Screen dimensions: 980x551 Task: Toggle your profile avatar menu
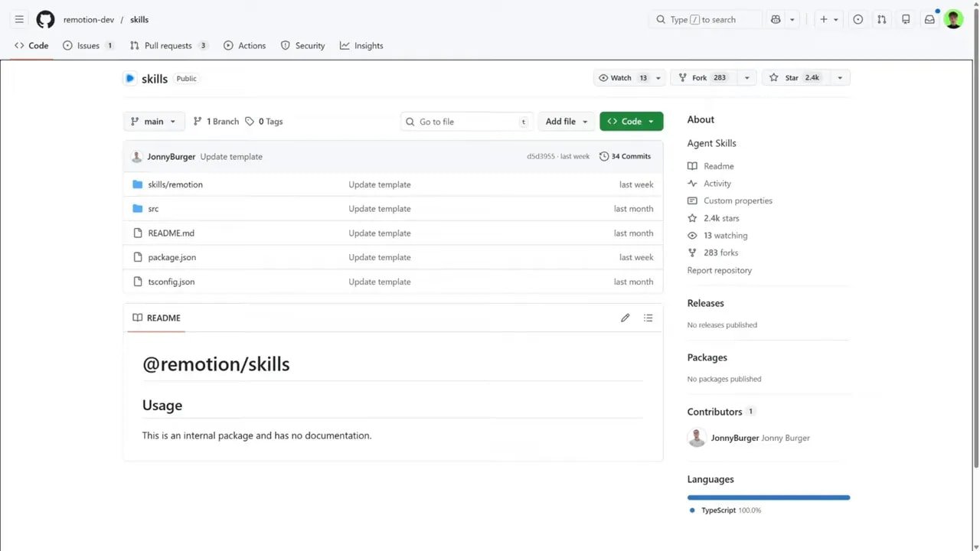[953, 19]
